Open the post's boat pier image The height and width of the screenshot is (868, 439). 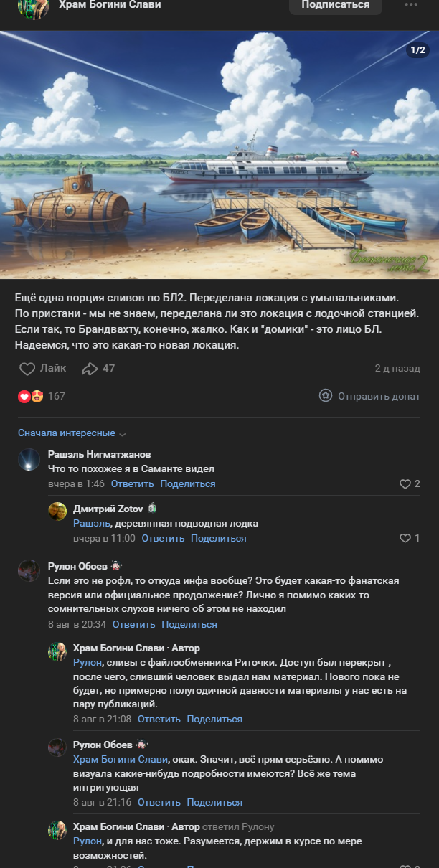point(219,154)
